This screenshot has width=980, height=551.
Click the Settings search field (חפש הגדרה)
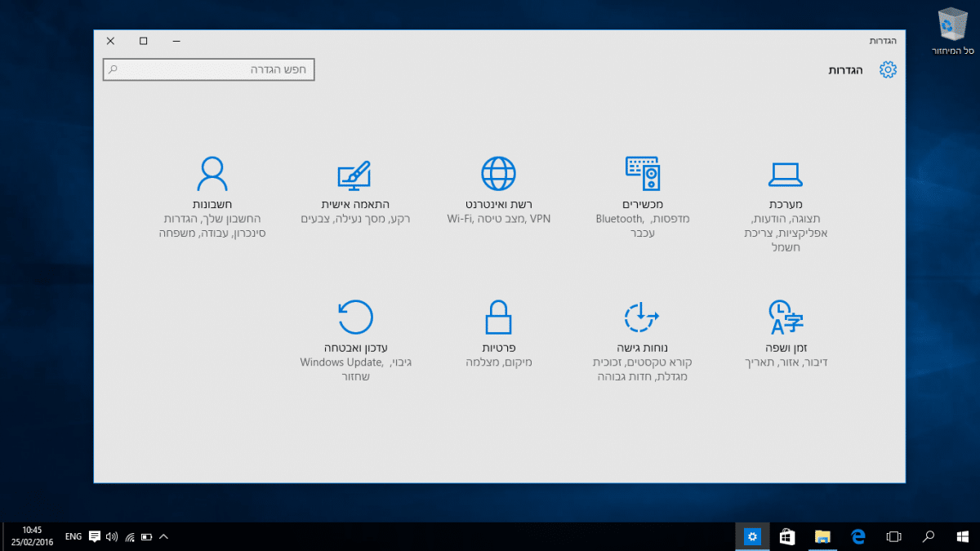point(209,70)
